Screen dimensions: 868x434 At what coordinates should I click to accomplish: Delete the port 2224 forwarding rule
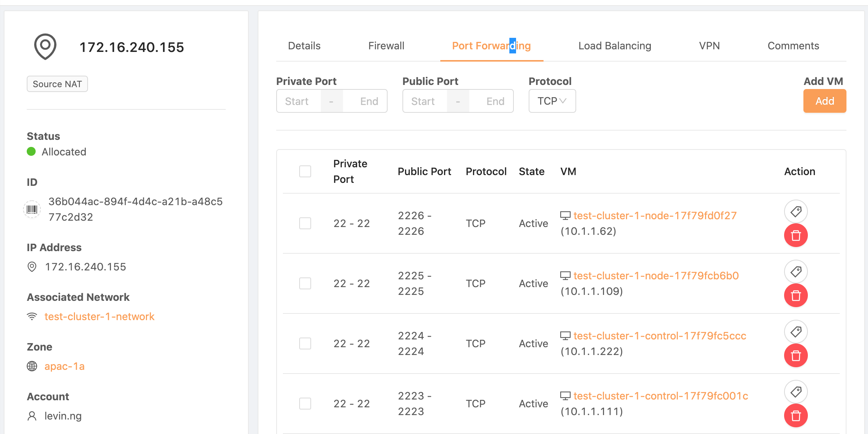[796, 356]
